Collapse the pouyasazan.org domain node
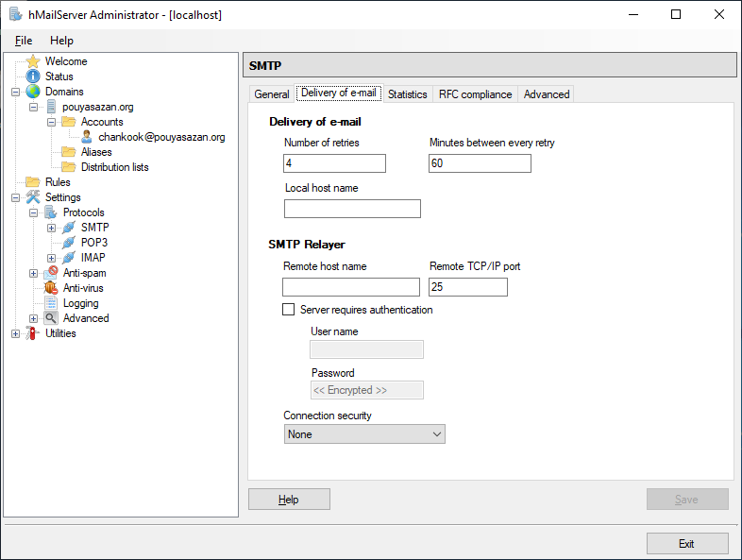 [33, 107]
